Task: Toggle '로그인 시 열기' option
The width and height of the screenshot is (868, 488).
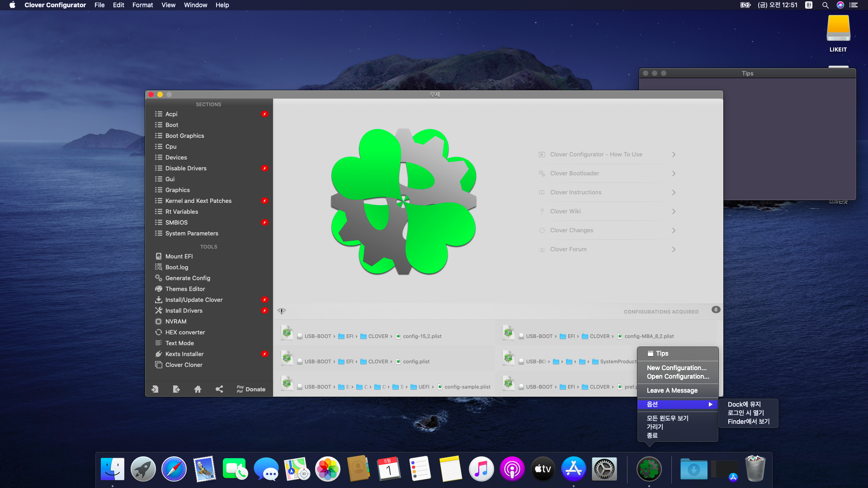Action: coord(745,413)
